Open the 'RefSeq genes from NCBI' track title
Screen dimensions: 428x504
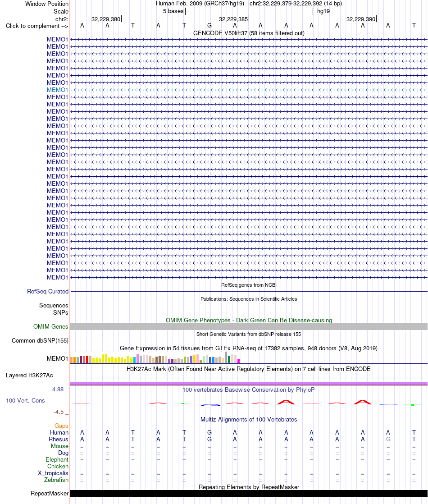[249, 285]
